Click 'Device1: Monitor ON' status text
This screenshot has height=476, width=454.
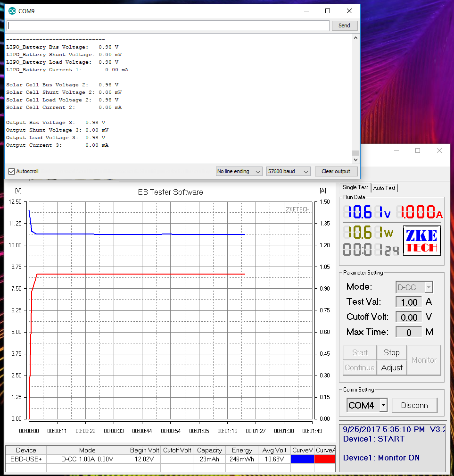tap(381, 458)
